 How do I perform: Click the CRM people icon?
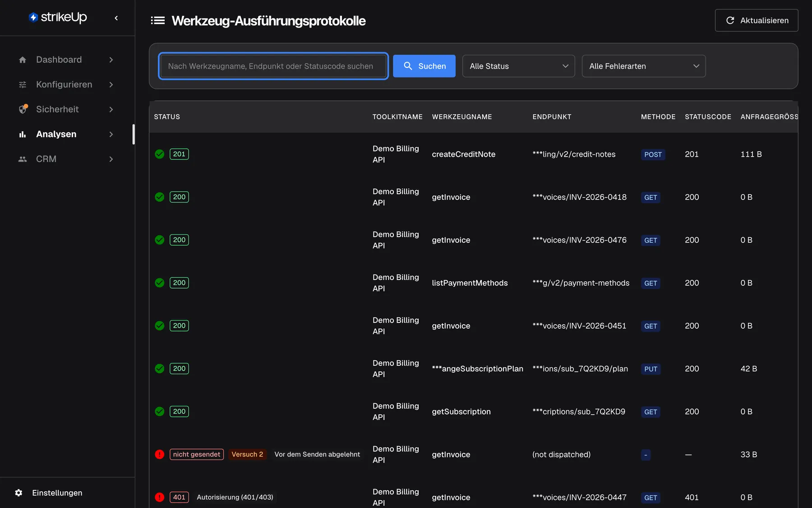point(23,159)
